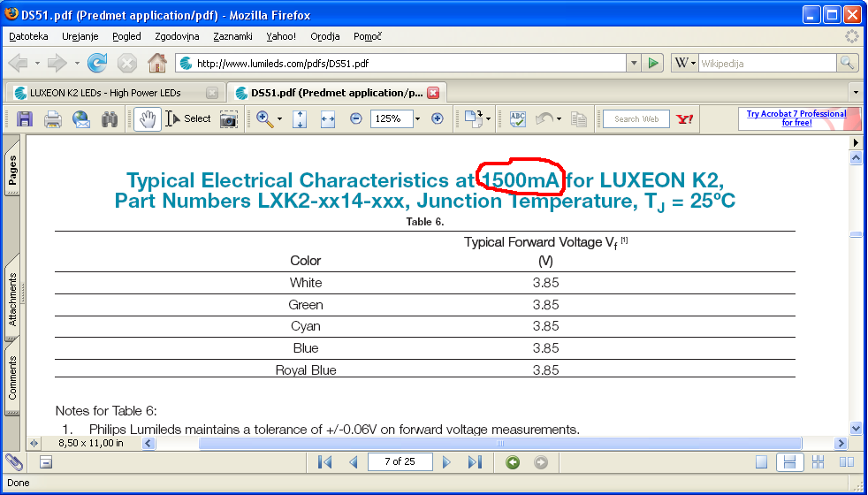The width and height of the screenshot is (868, 495).
Task: Reload the page in Firefox
Action: click(x=97, y=63)
